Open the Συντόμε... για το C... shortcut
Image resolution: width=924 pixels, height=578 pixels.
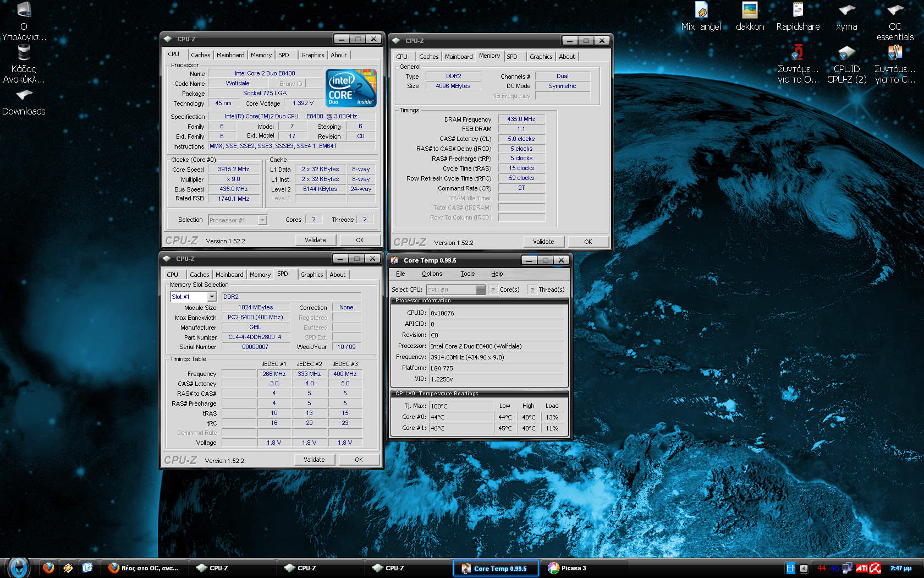click(x=895, y=64)
